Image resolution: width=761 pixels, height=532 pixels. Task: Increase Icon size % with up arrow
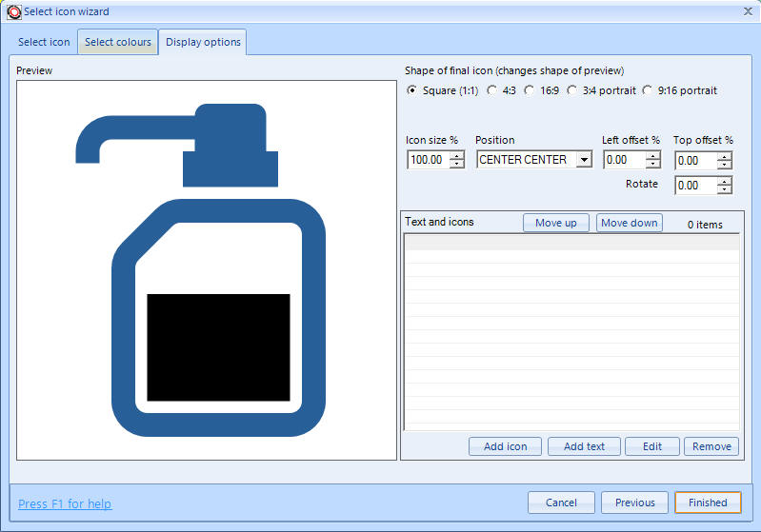click(x=457, y=156)
